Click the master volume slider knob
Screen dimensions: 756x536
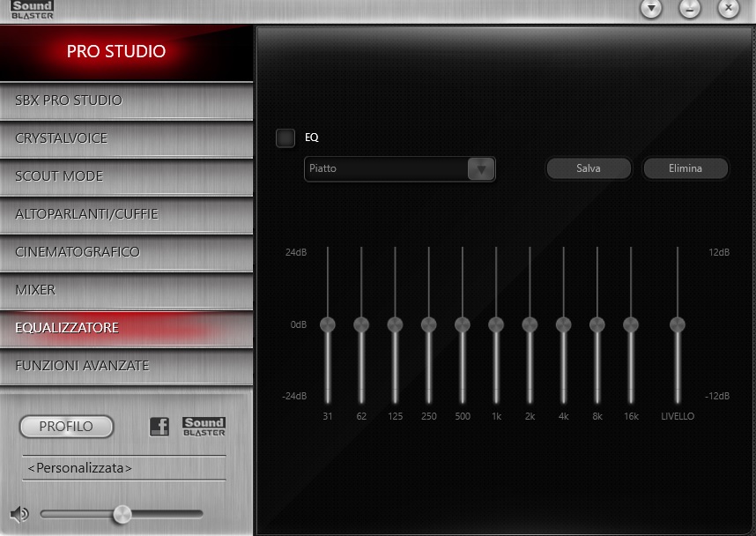[x=122, y=514]
